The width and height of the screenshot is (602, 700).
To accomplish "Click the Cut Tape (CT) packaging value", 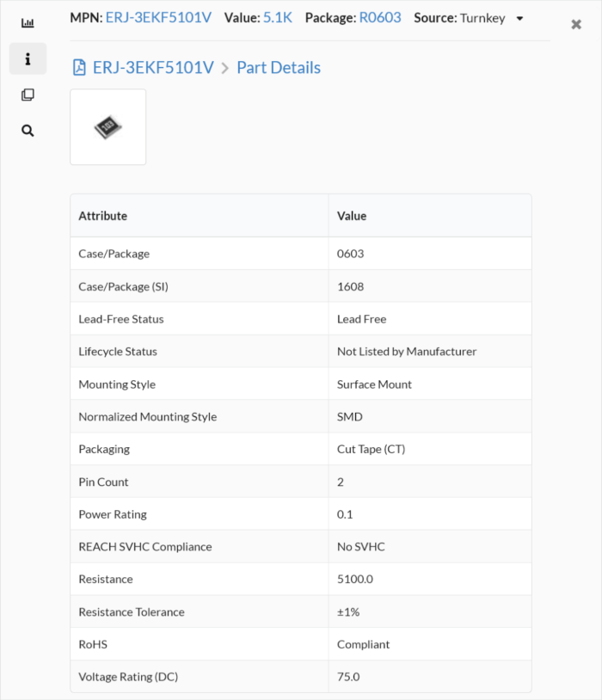I will pyautogui.click(x=371, y=449).
